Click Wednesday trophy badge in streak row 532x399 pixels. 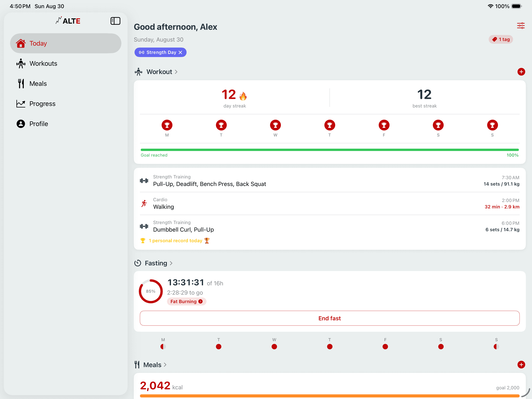click(275, 125)
